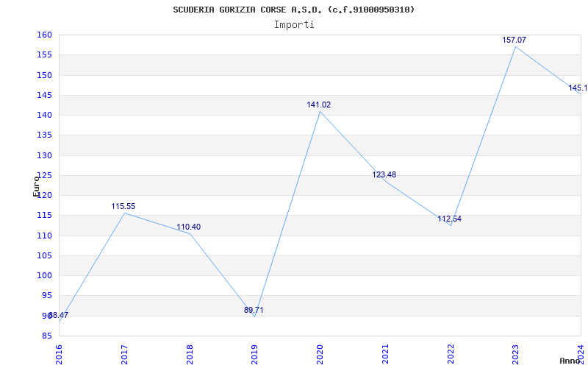Viewport: 588px width, 368px height.
Task: Click the 2016 x-axis year label
Action: pyautogui.click(x=60, y=354)
